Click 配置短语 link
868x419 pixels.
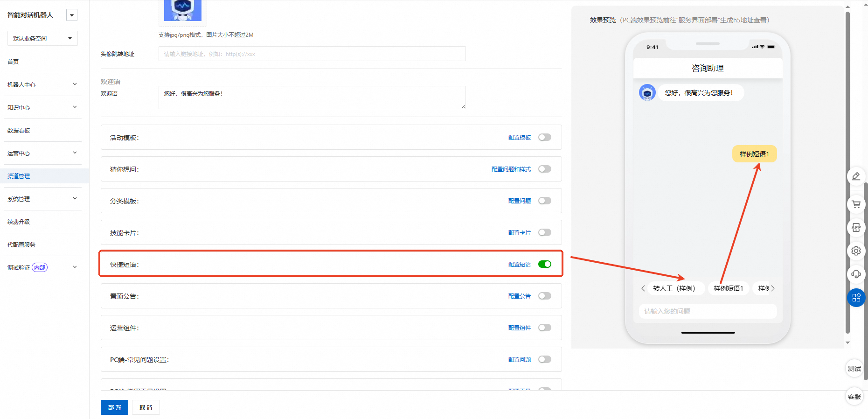520,264
